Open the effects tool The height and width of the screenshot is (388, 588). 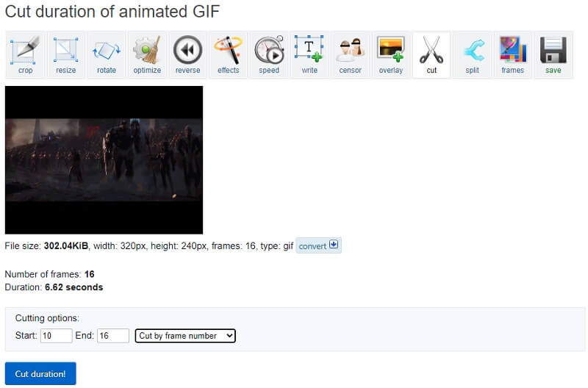228,54
